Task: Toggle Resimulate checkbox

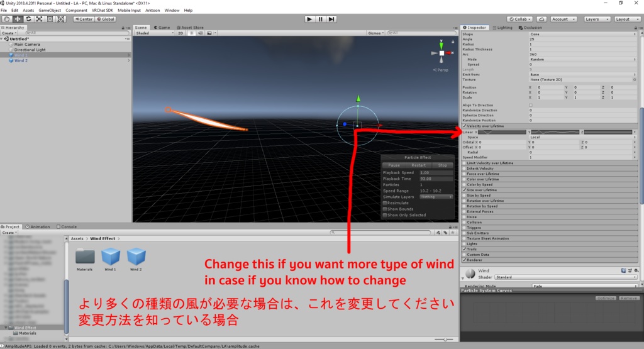Action: [x=385, y=203]
